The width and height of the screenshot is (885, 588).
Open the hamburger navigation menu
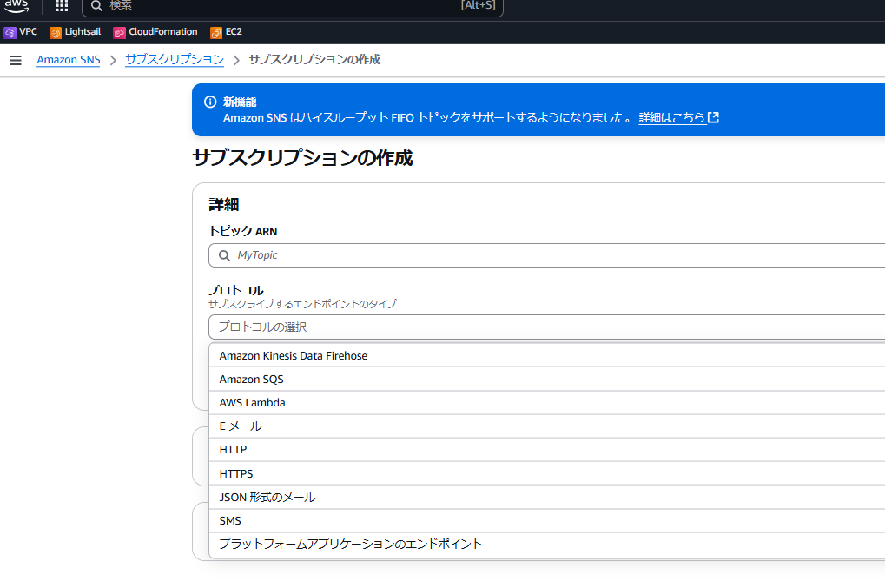16,60
